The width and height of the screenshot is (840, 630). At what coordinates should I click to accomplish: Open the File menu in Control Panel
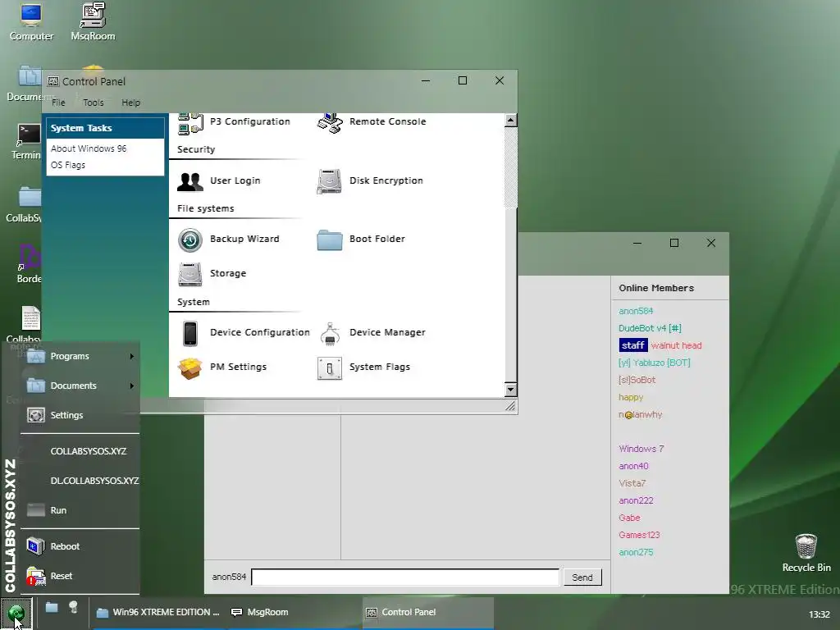[58, 103]
